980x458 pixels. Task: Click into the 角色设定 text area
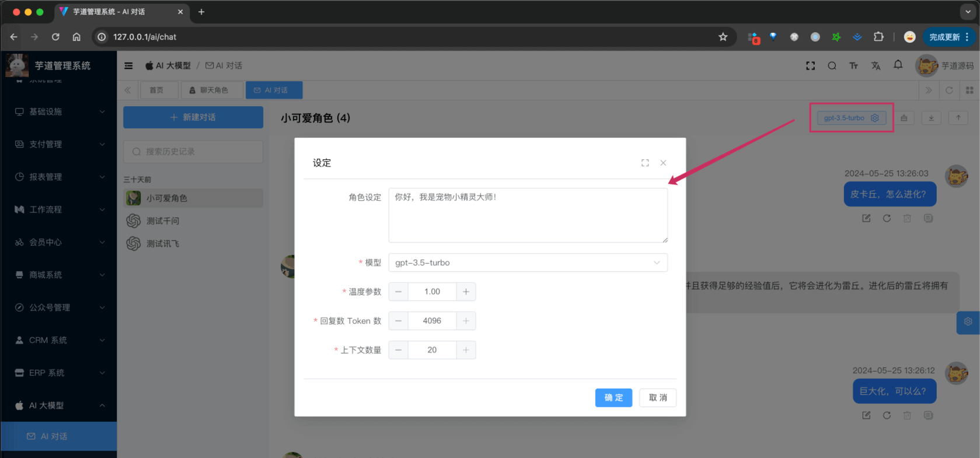point(528,215)
